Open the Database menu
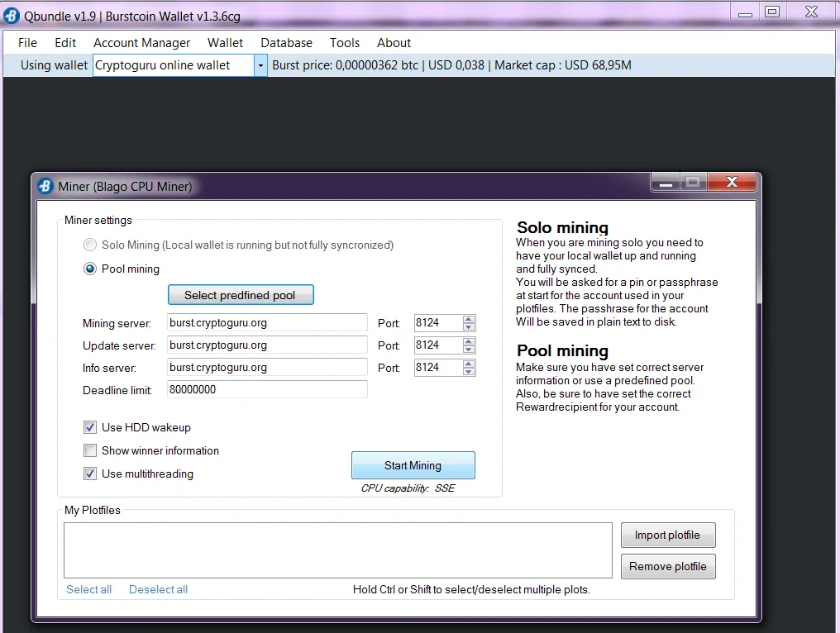Viewport: 840px width, 633px height. [x=286, y=43]
